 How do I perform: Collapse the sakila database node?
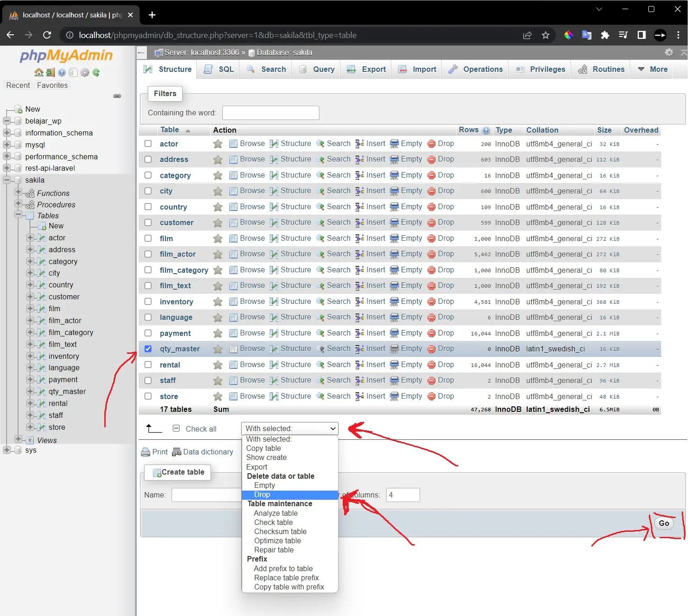(6, 180)
